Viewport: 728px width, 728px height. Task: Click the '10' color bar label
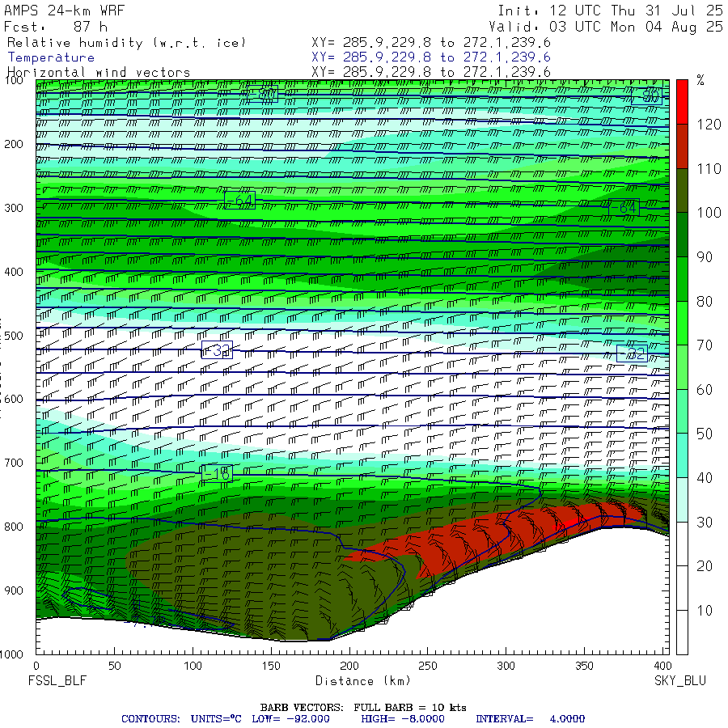coord(705,611)
